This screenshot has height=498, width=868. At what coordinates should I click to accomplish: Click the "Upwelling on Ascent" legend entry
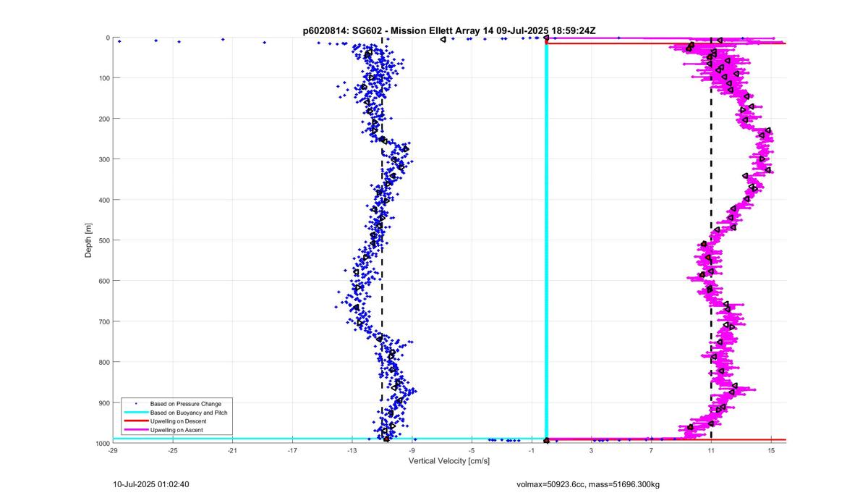[x=176, y=430]
